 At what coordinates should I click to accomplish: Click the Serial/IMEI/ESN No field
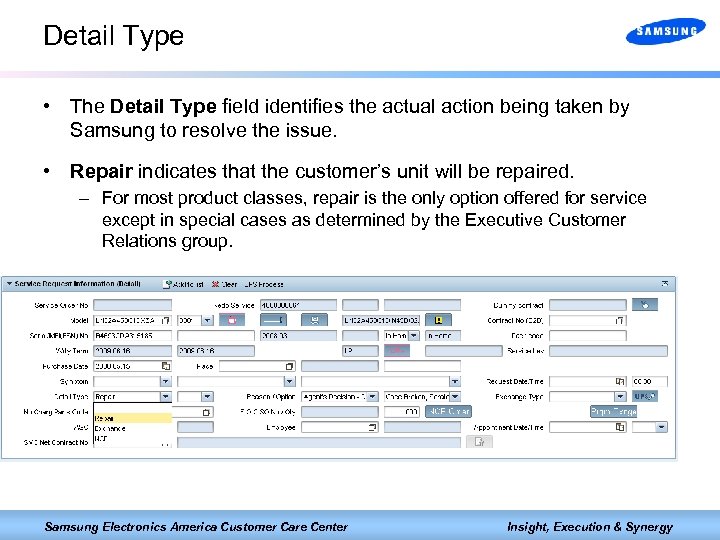coord(133,336)
